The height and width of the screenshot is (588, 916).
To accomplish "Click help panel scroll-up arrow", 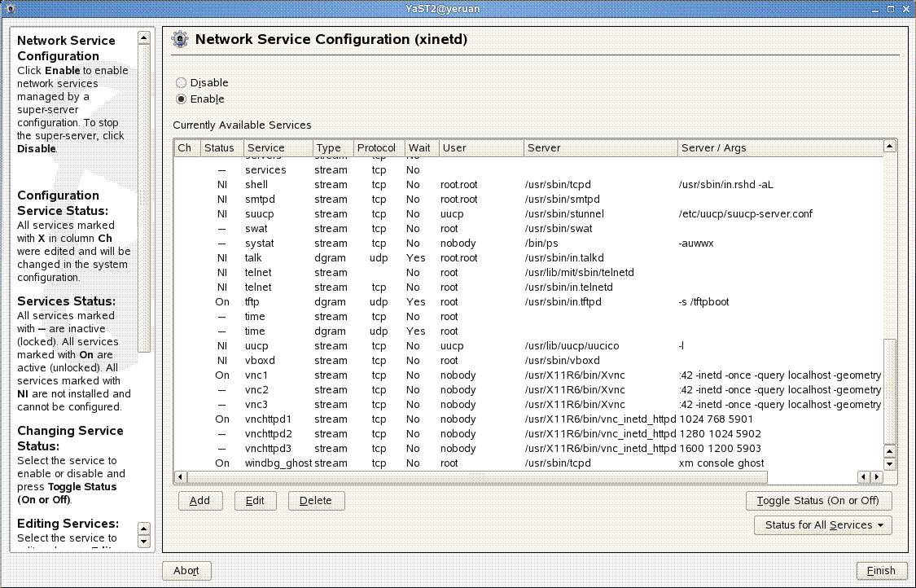I will (144, 37).
